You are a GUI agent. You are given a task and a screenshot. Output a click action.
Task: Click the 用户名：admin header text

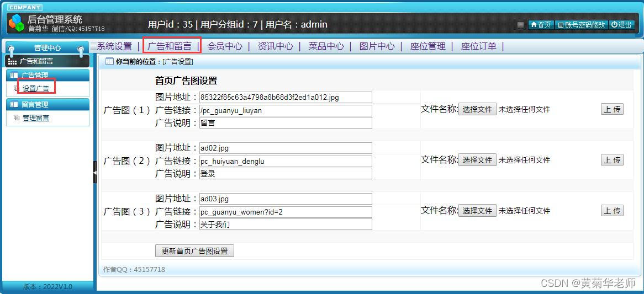tap(296, 25)
